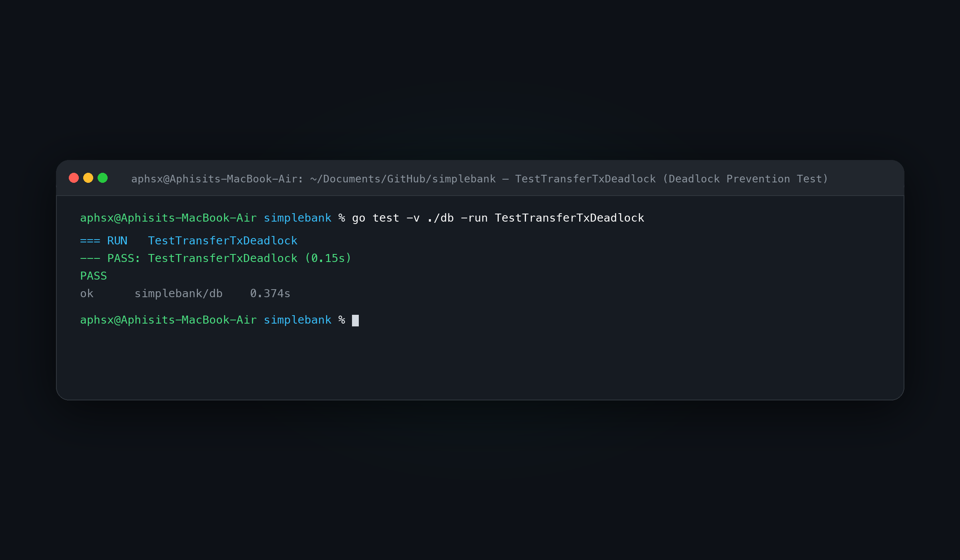Click the '=== RUN TestTransferTxDeadlock' line
The image size is (960, 560).
(x=189, y=241)
